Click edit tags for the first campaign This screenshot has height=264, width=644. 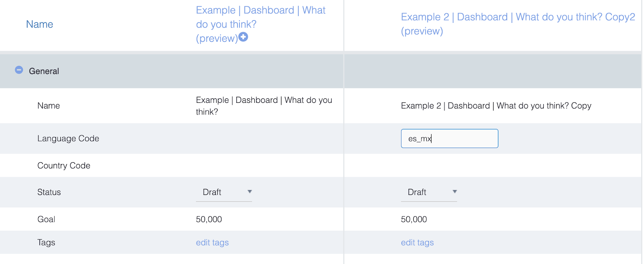[x=212, y=243]
